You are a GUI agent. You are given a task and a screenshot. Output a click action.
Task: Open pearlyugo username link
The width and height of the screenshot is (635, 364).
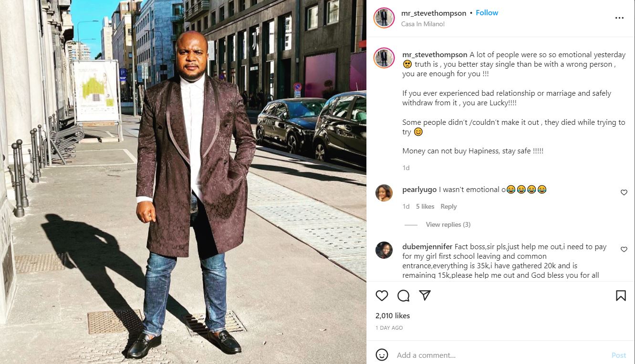pyautogui.click(x=419, y=190)
